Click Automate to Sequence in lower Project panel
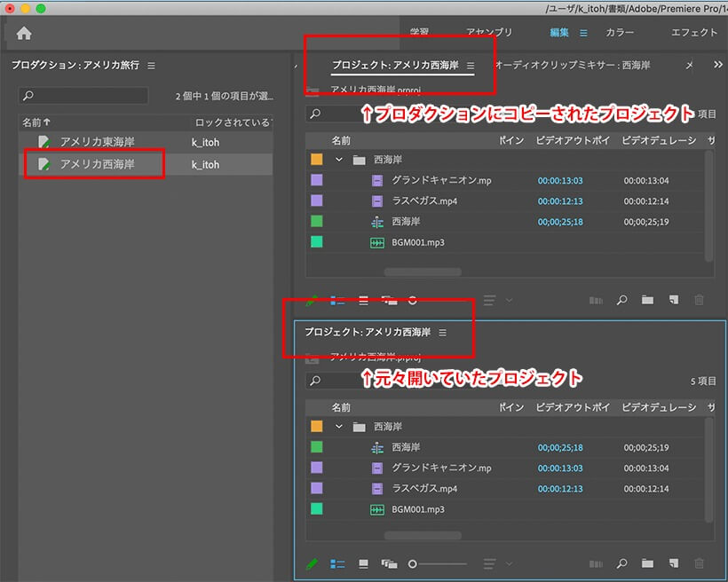Image resolution: width=728 pixels, height=582 pixels. pos(596,564)
